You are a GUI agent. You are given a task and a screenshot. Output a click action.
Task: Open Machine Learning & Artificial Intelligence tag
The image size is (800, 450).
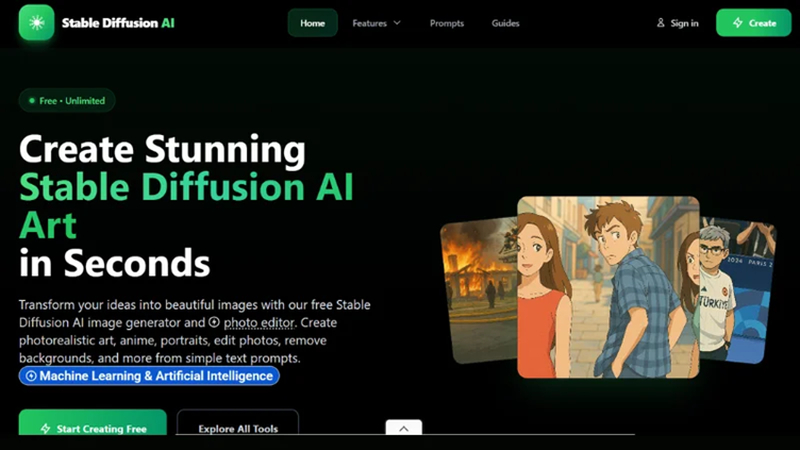[149, 376]
